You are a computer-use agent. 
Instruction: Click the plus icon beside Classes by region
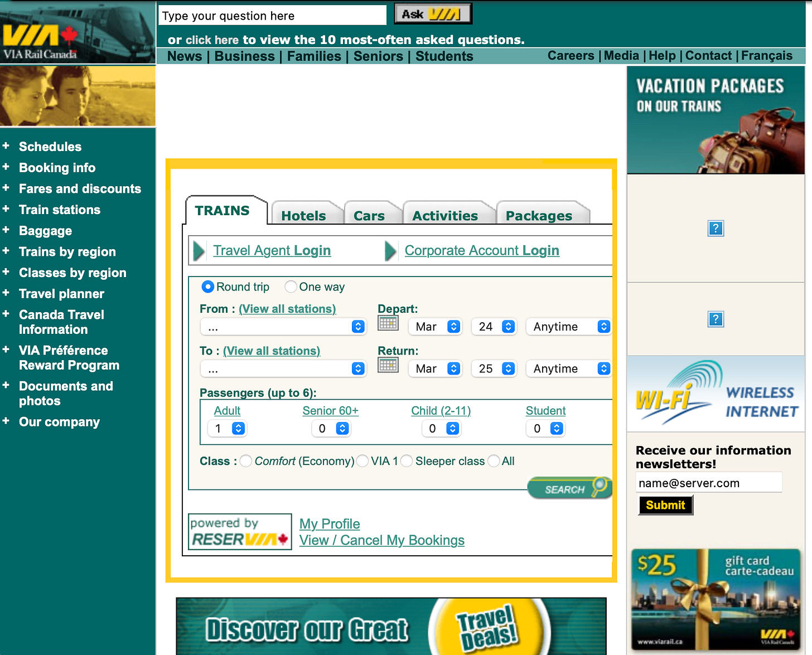point(6,272)
